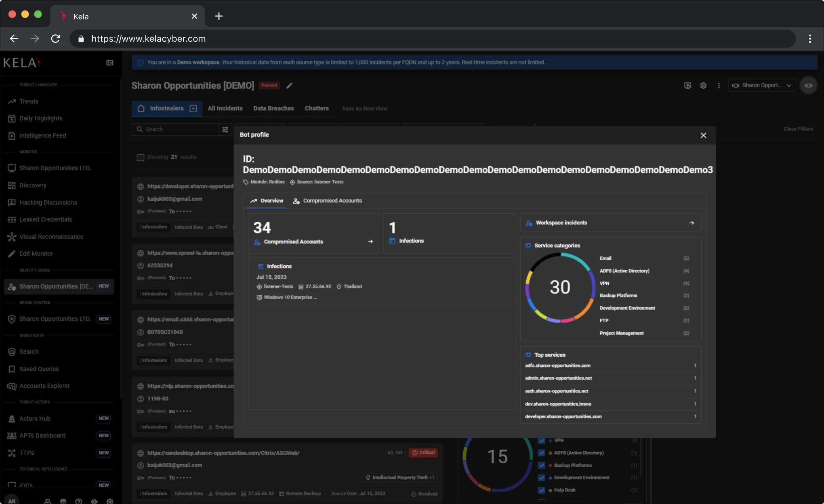The image size is (824, 504).
Task: Open the Sharon Opport... workspace dropdown
Action: click(x=762, y=86)
